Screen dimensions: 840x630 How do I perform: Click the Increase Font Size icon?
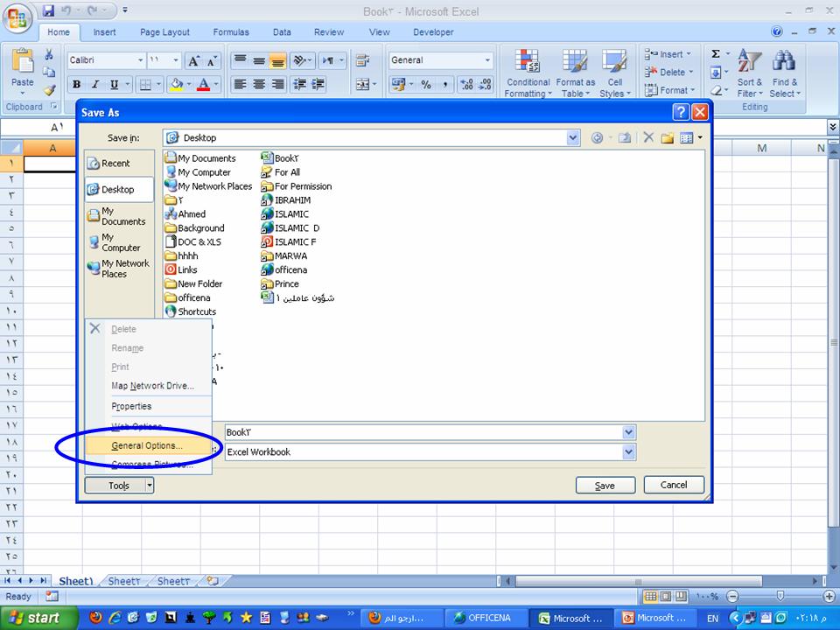point(193,61)
